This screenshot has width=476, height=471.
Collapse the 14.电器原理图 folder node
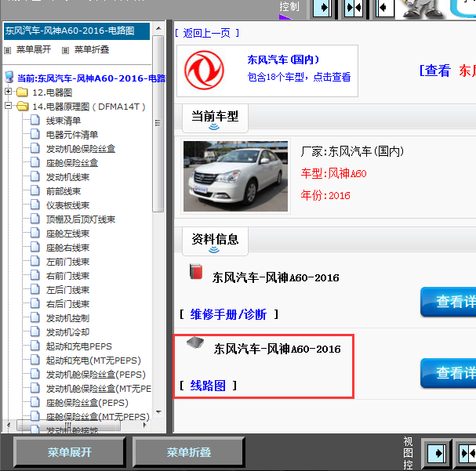pos(8,106)
